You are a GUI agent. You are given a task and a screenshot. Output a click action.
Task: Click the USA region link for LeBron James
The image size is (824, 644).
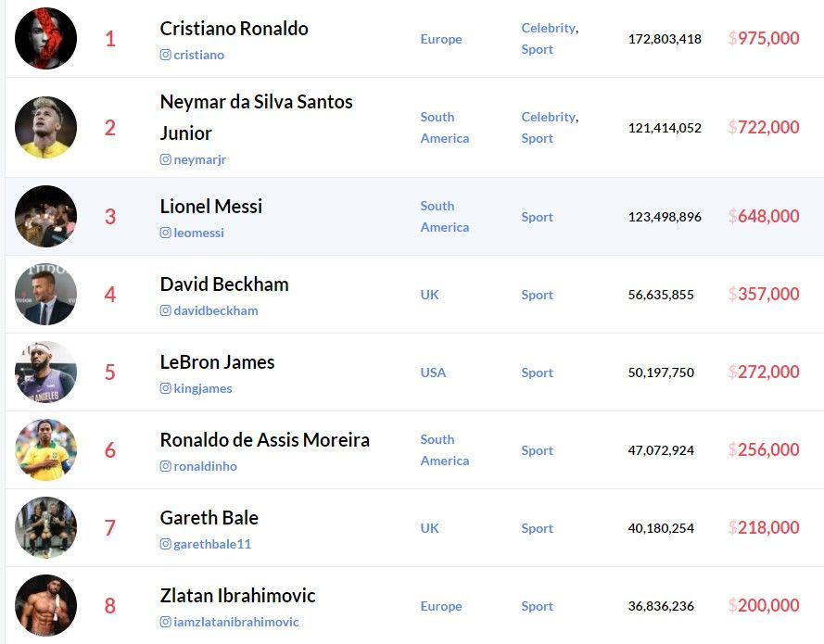coord(433,373)
